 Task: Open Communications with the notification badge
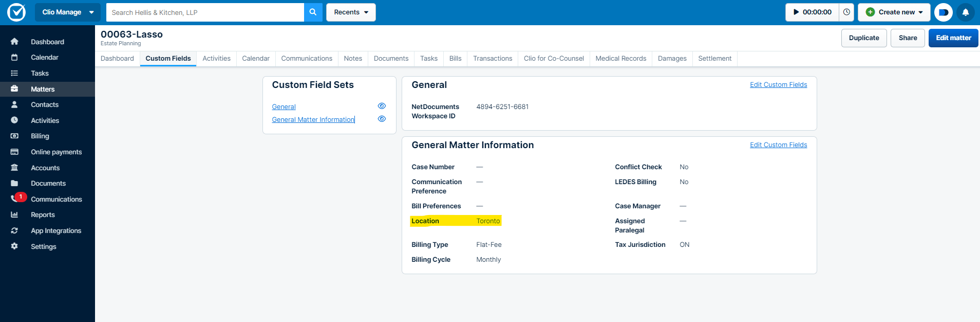56,200
